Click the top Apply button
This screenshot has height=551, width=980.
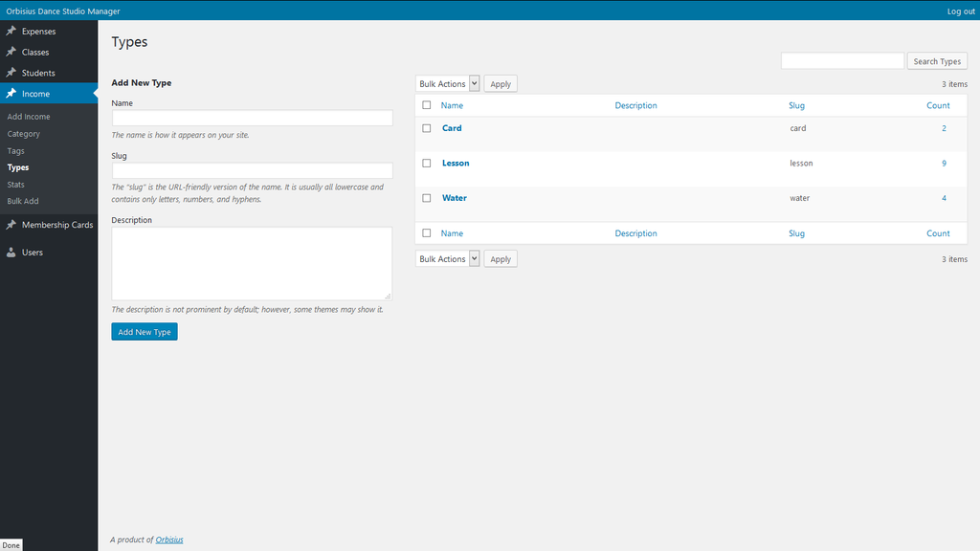click(x=500, y=84)
